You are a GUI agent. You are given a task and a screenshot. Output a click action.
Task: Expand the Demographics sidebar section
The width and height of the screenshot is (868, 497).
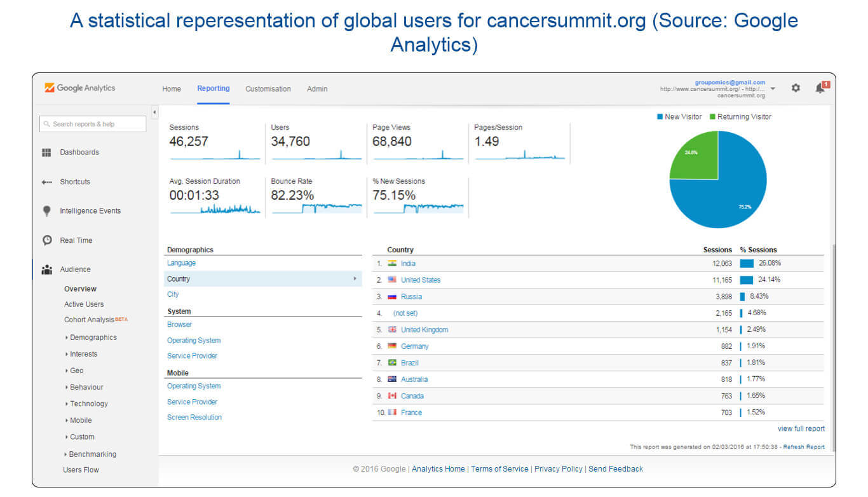point(93,337)
